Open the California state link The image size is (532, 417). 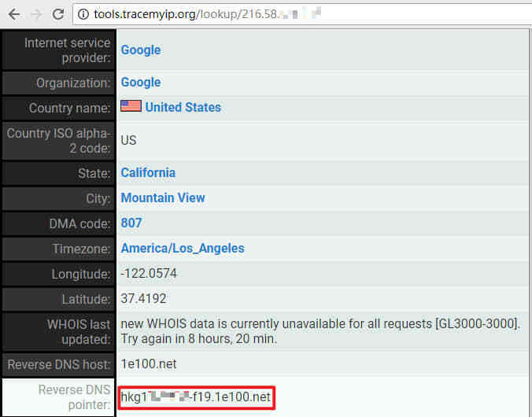[148, 173]
